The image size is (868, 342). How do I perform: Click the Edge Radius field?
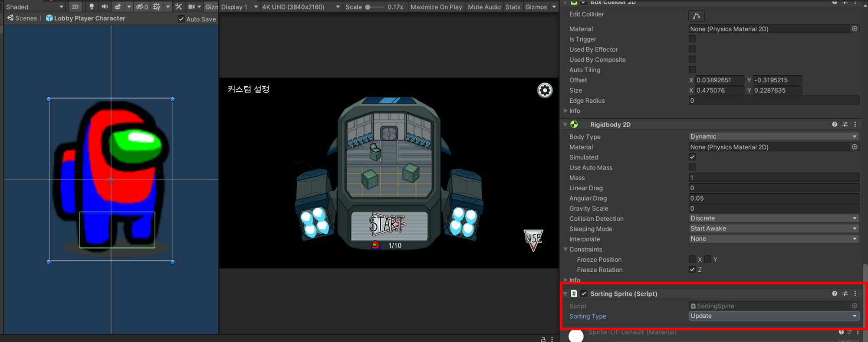tap(774, 101)
